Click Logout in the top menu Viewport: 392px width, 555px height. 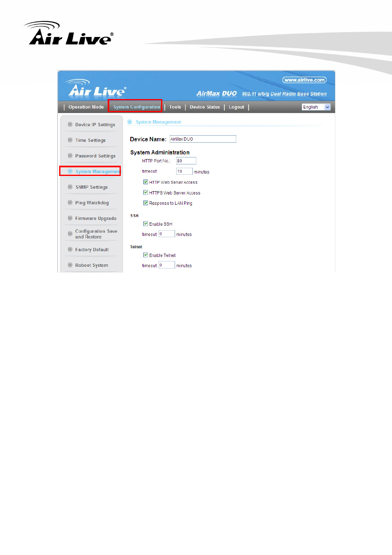tap(236, 107)
